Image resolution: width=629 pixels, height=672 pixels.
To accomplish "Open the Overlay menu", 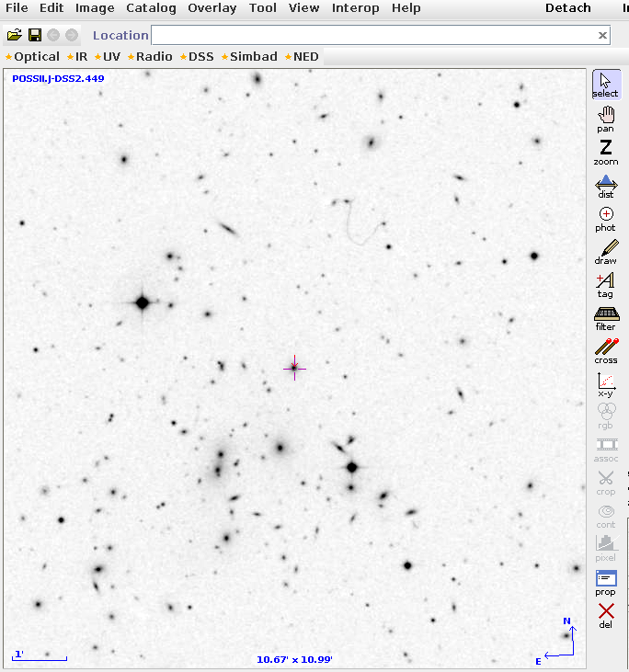I will click(212, 8).
